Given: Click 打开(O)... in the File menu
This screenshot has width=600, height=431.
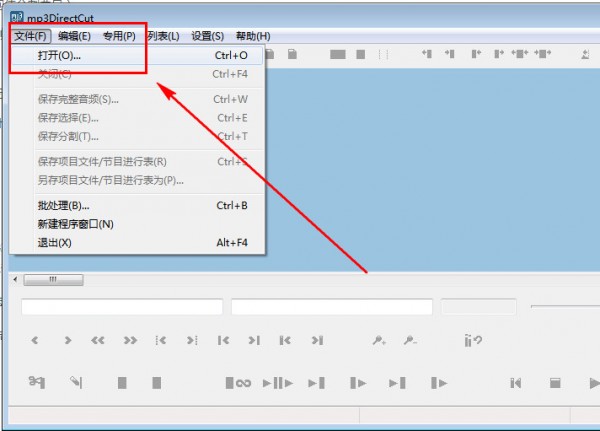Looking at the screenshot, I should [60, 56].
